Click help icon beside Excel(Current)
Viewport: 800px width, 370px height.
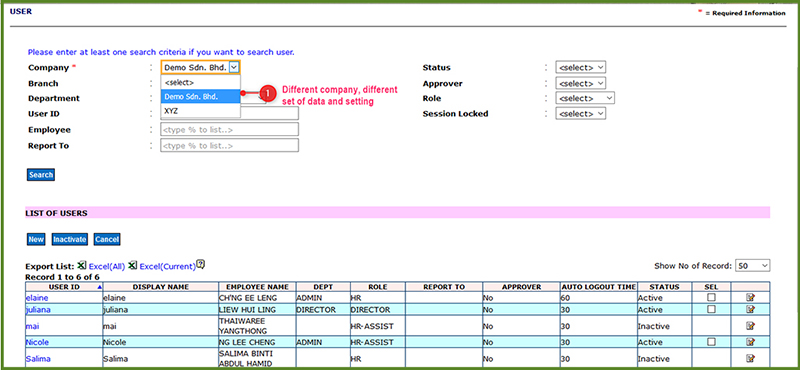click(201, 264)
